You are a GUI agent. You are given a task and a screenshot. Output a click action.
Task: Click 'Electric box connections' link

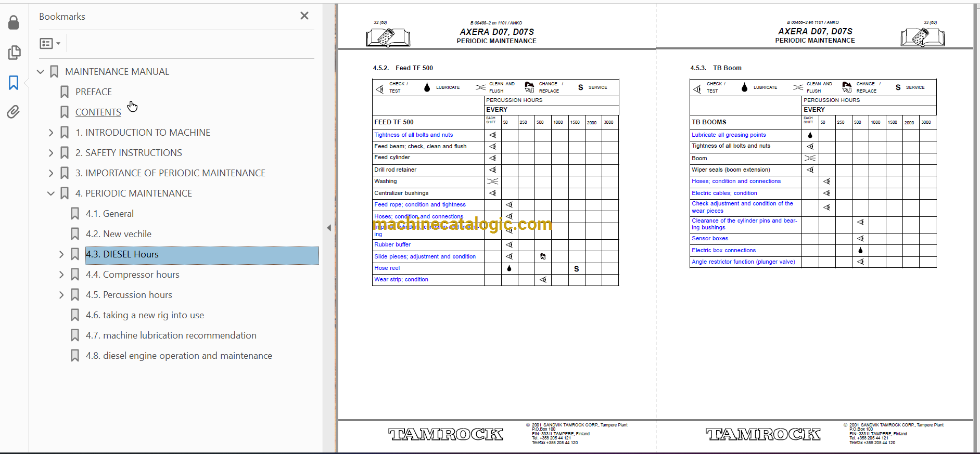[x=723, y=250]
